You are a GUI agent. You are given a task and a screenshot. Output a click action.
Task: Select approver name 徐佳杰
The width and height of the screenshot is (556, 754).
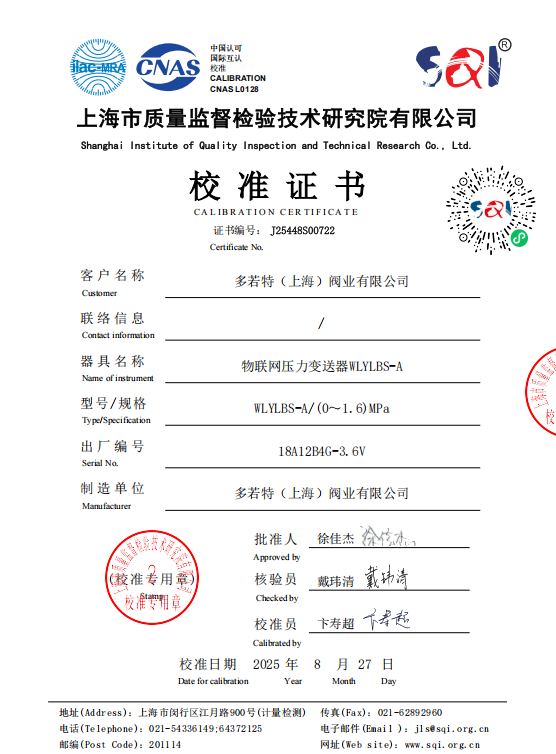(x=336, y=539)
